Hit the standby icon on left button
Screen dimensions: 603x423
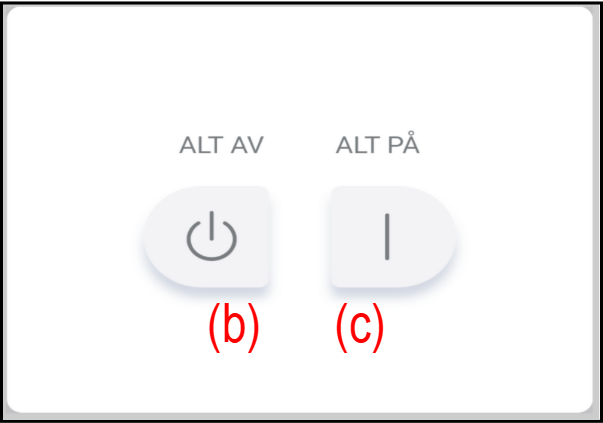[211, 238]
